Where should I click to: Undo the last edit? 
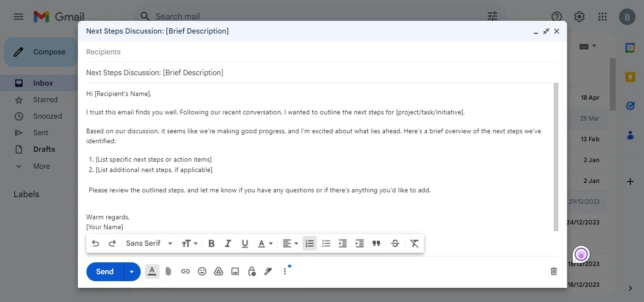(x=96, y=243)
